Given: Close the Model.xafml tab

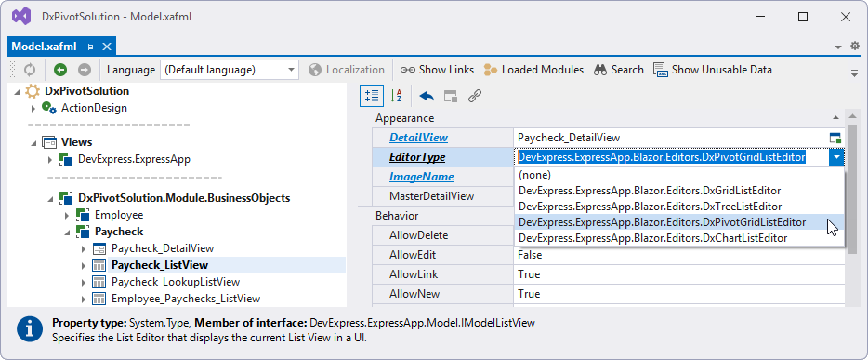Looking at the screenshot, I should 107,47.
